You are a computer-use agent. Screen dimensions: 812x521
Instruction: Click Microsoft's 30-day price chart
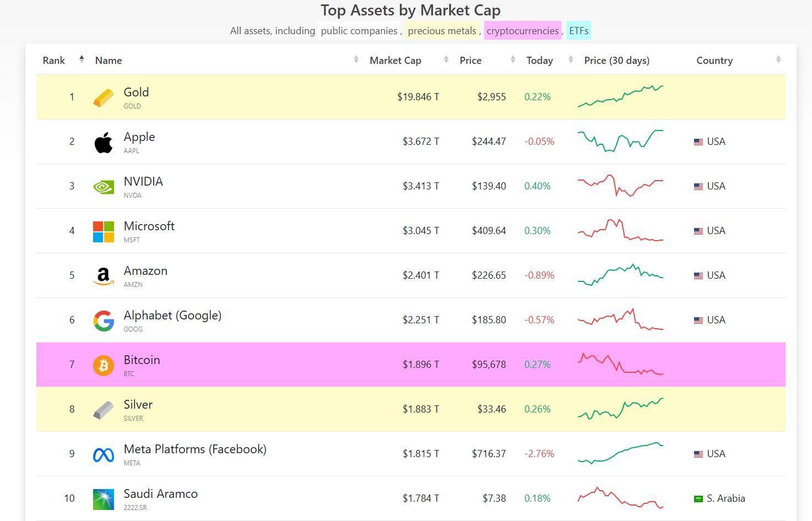coord(620,230)
